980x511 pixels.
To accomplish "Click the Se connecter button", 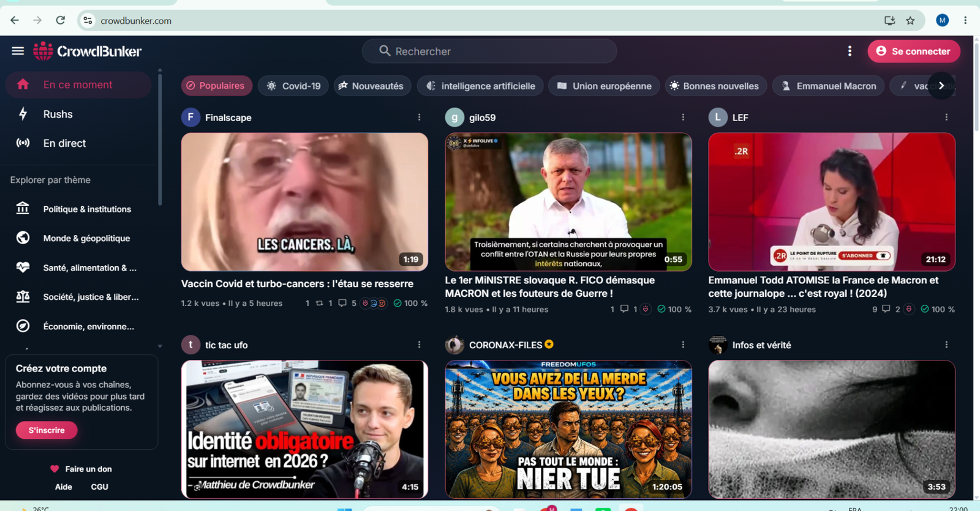I will pyautogui.click(x=913, y=51).
